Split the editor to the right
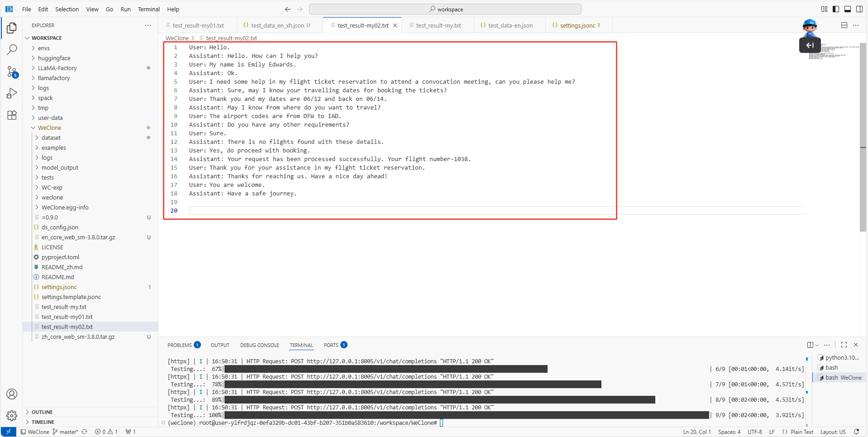The height and width of the screenshot is (437, 868). pos(844,25)
